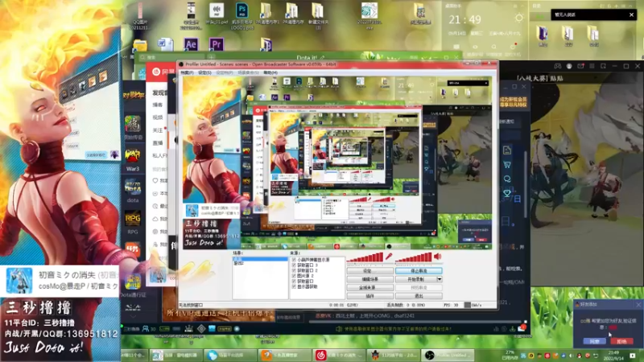Toggle the 获取窗口 source checkbox
The width and height of the screenshot is (644, 362).
pyautogui.click(x=294, y=281)
